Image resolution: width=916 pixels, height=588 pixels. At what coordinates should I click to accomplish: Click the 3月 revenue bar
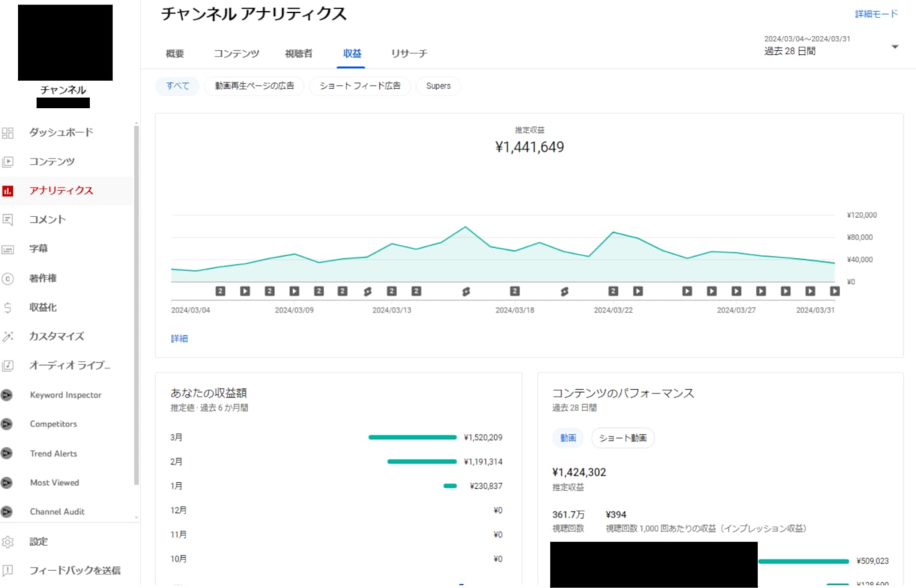click(x=412, y=437)
